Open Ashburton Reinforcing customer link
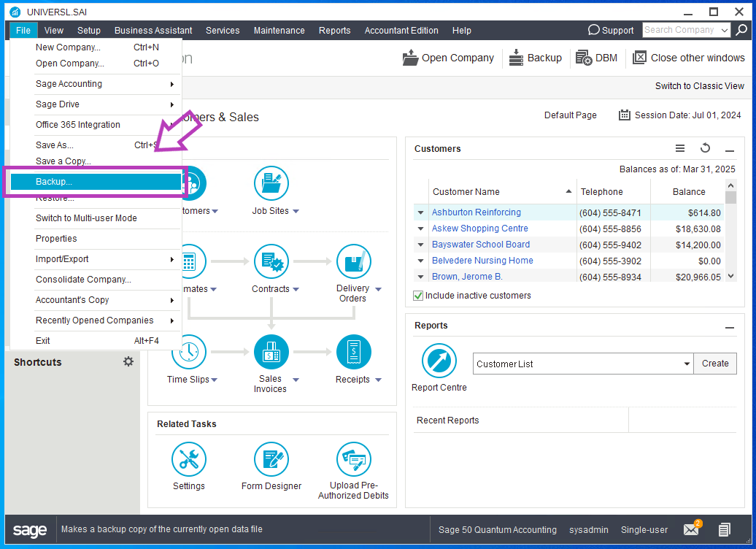Screen dimensions: 756x549 pos(476,212)
